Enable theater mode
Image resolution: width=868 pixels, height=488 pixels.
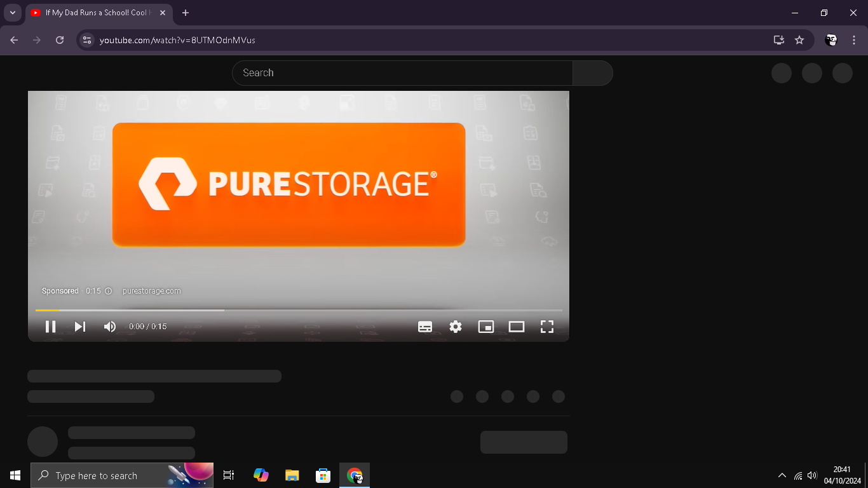[517, 327]
